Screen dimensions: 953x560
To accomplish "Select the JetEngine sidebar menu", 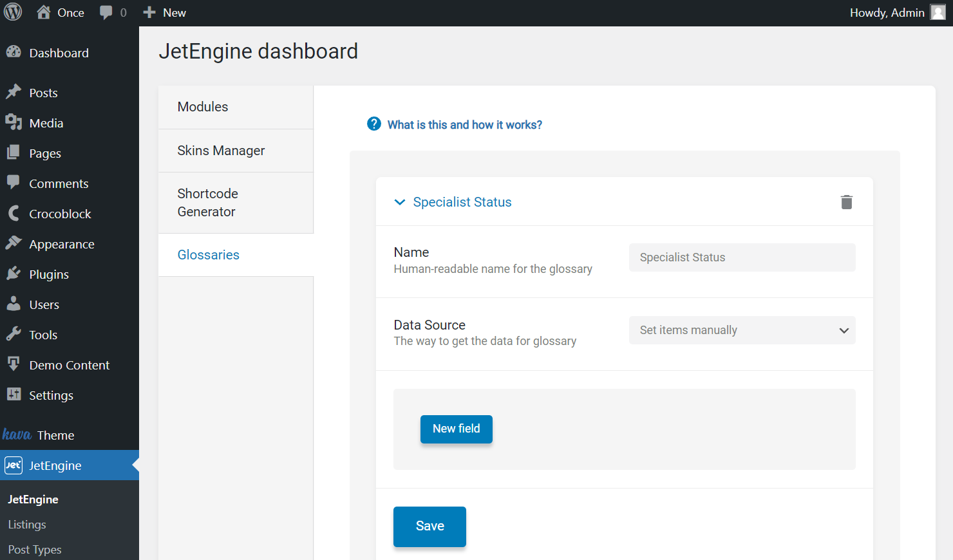I will [x=70, y=465].
